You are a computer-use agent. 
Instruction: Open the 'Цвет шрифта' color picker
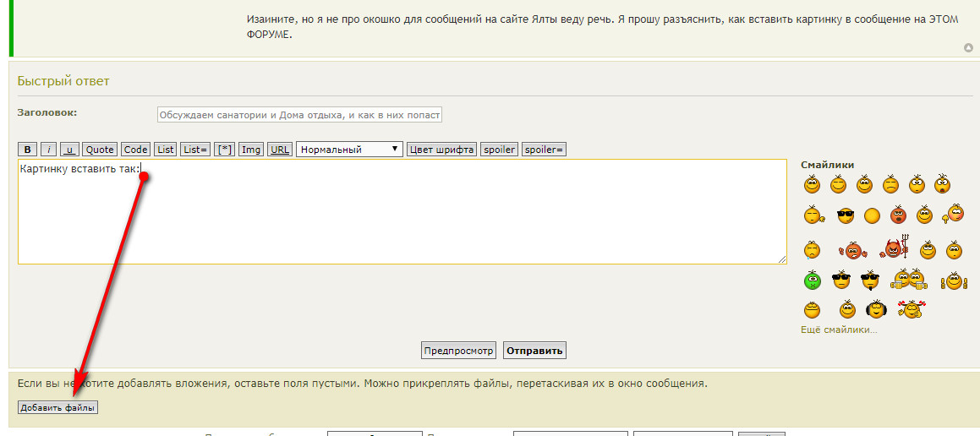[441, 150]
